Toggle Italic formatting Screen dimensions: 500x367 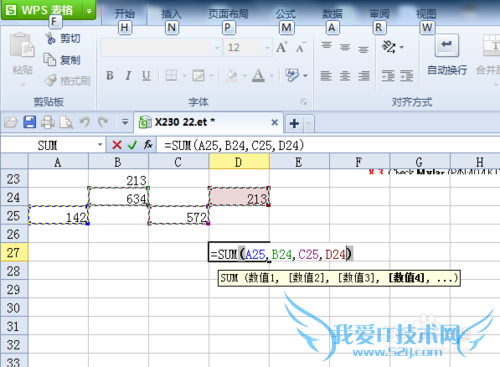pos(128,76)
